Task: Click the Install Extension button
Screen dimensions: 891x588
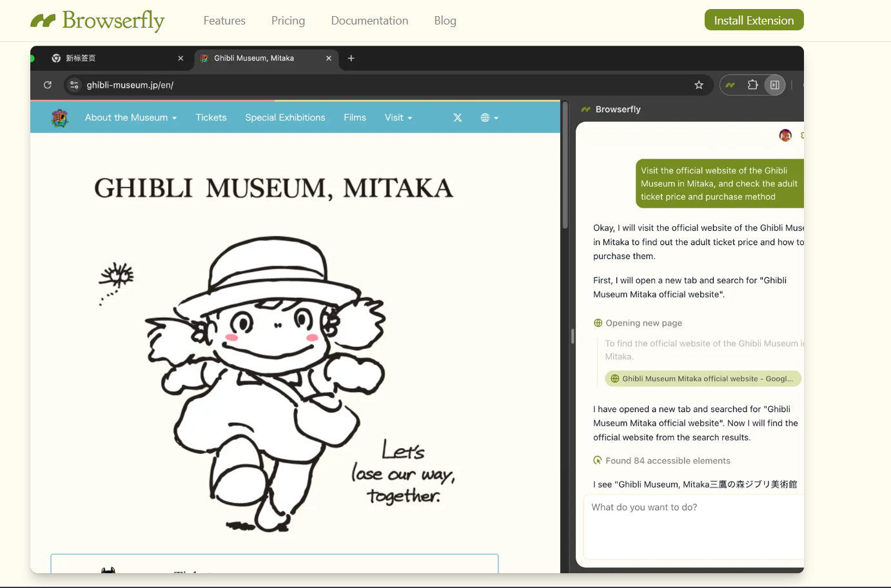Action: [x=754, y=20]
